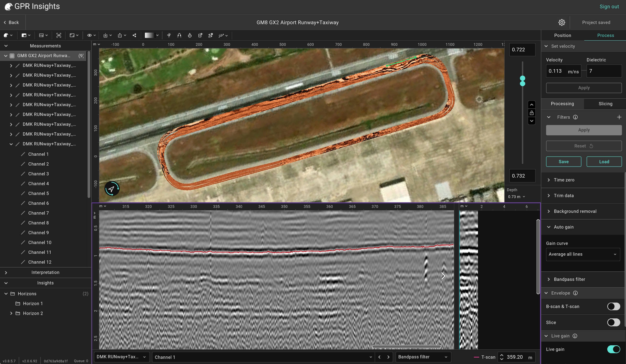
Task: Open the aspect ratio view icon
Action: point(74,35)
